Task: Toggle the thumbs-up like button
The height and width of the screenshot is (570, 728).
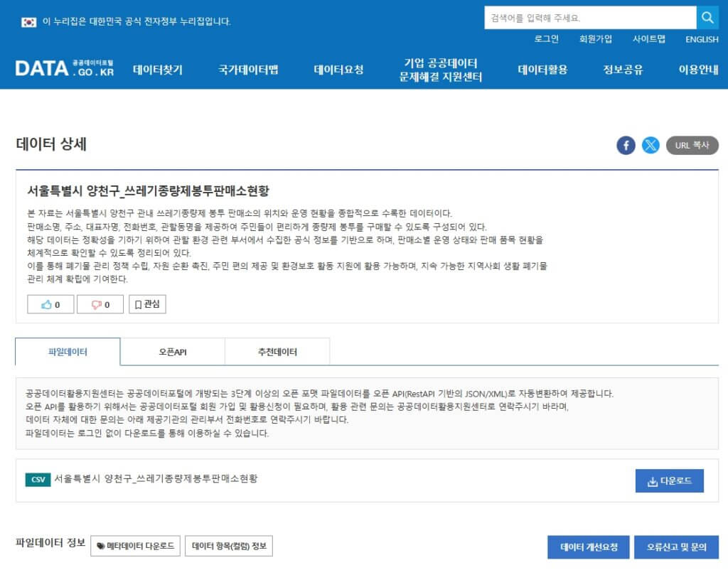Action: pyautogui.click(x=50, y=304)
